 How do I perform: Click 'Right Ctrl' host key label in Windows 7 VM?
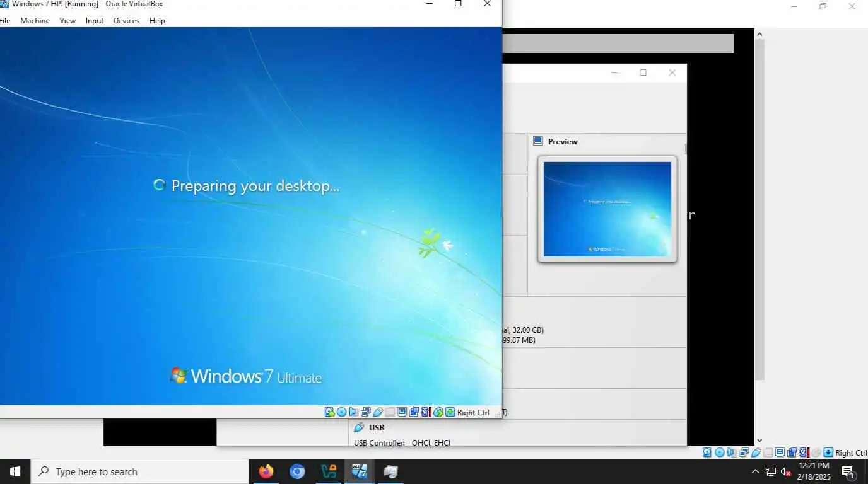point(473,413)
